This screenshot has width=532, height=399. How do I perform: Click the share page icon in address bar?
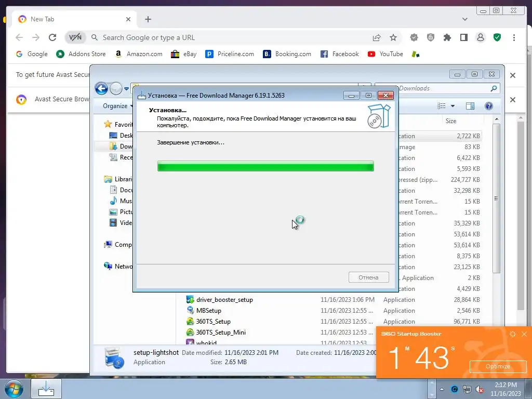tap(377, 37)
